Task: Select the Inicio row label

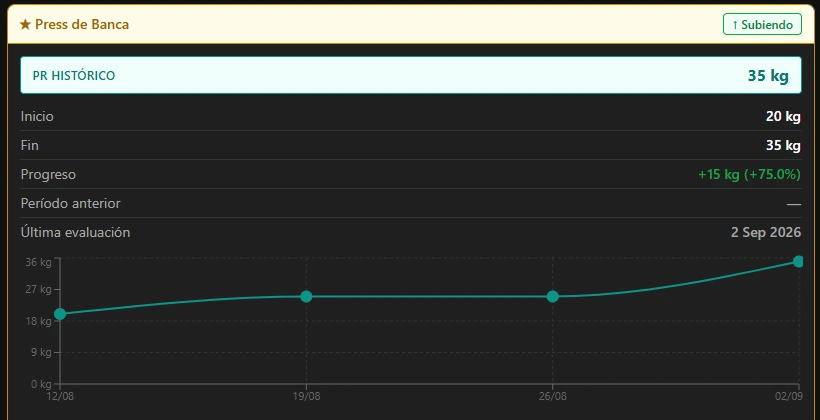Action: coord(37,116)
